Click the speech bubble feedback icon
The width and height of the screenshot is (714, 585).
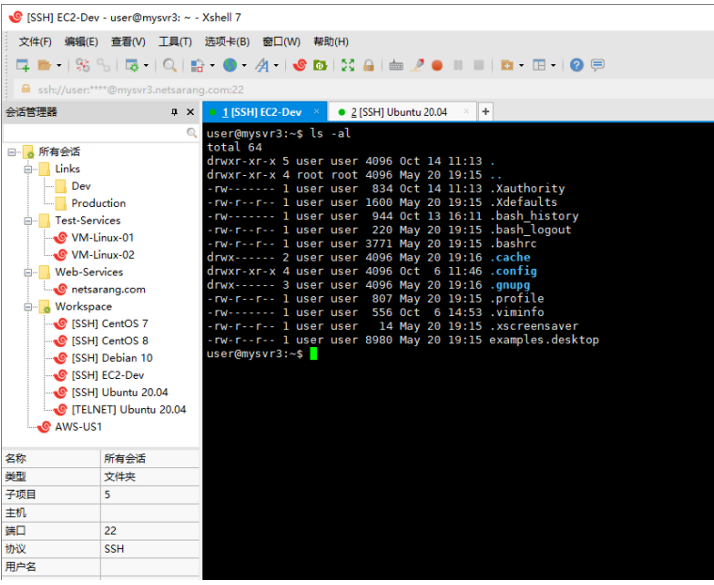click(x=598, y=65)
